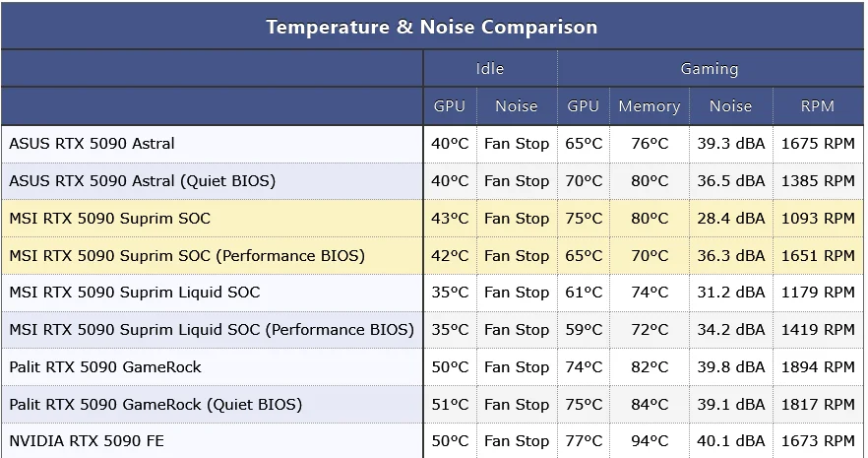
Task: Click the 94°C memory temperature cell
Action: (x=650, y=441)
